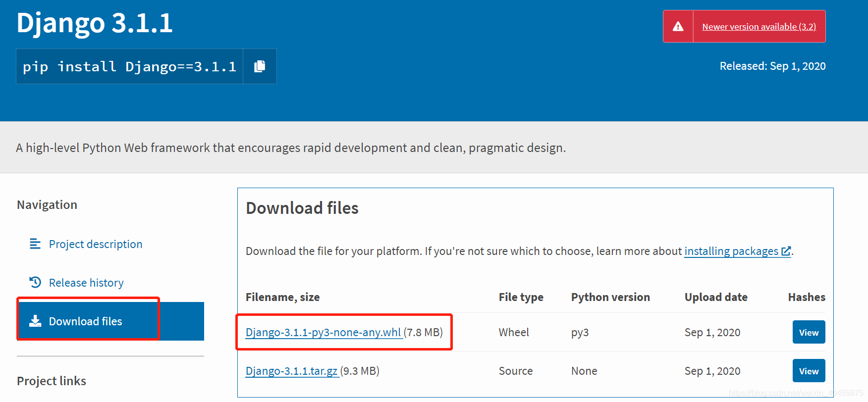Click the Sep 1, 2020 date in Source row
868x402 pixels.
(x=712, y=371)
